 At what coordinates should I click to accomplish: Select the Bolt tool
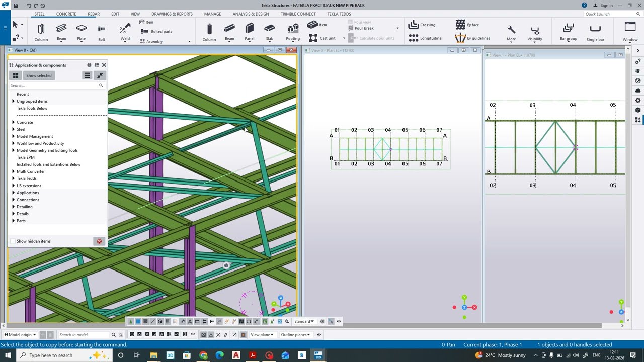click(102, 32)
